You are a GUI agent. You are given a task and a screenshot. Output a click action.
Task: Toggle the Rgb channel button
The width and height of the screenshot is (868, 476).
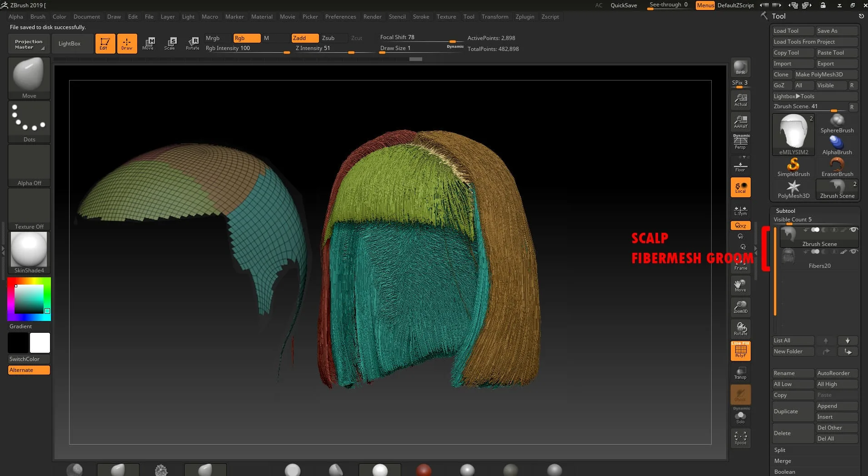click(x=246, y=38)
